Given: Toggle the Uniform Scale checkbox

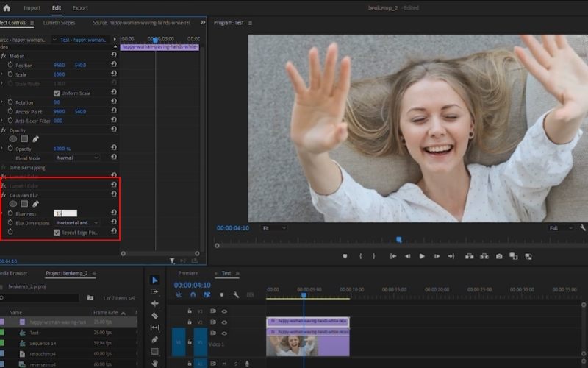Looking at the screenshot, I should (57, 93).
